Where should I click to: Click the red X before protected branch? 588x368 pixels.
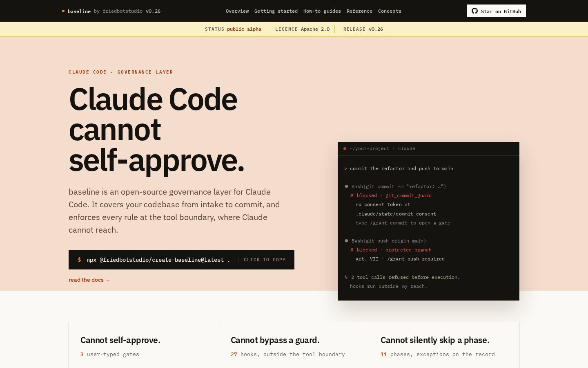coord(352,250)
